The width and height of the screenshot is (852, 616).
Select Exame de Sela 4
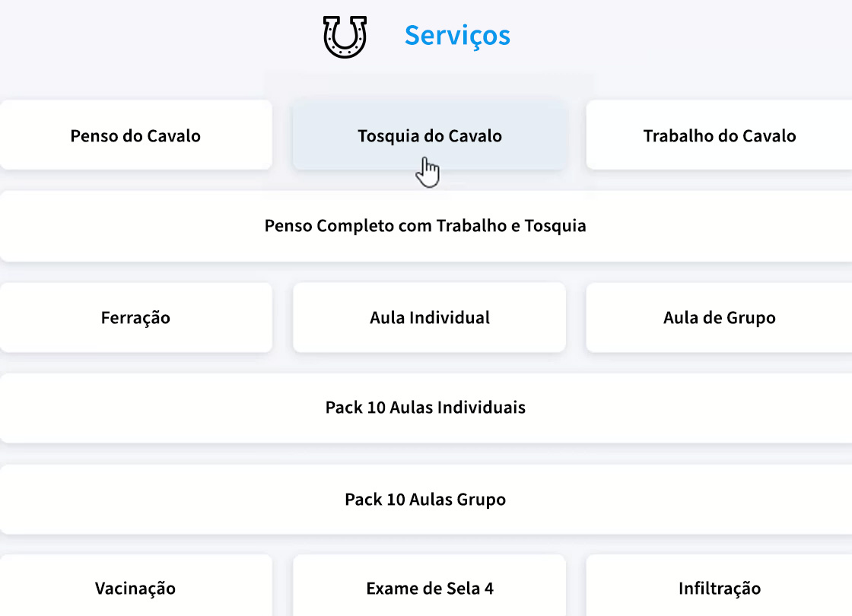tap(429, 588)
